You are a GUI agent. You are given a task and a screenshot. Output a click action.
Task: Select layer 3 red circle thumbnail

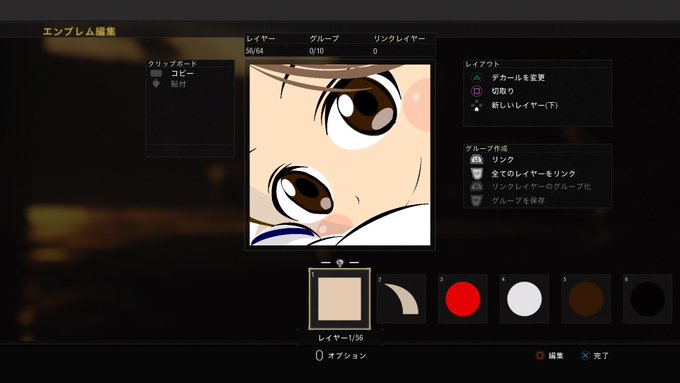pos(463,299)
